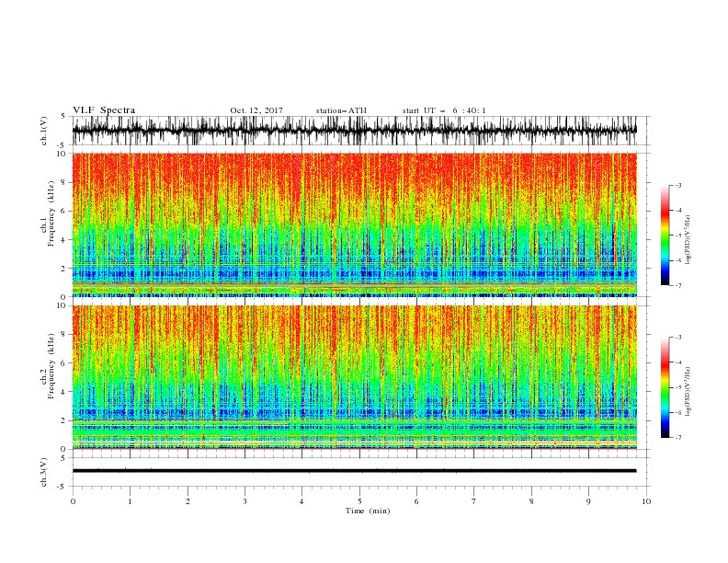Image resolution: width=728 pixels, height=563 pixels.
Task: Click the "-5" tick of the ch.3(V) axis
Action: coord(63,487)
